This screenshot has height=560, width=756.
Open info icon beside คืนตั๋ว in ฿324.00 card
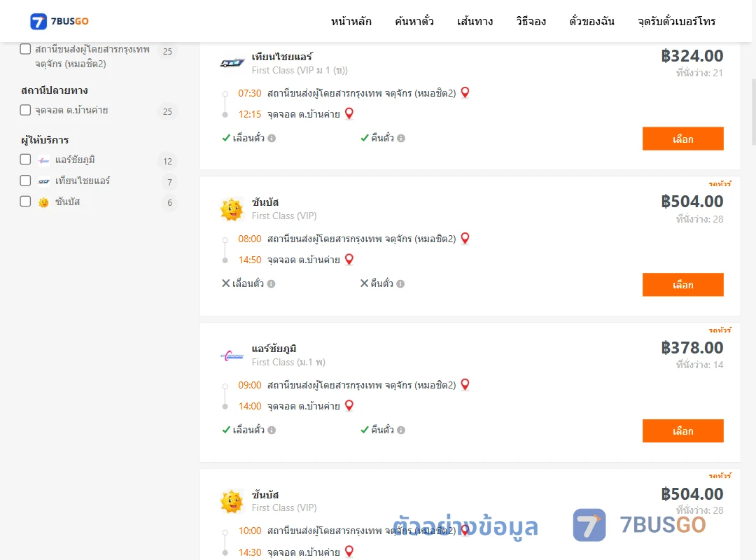[x=400, y=139]
